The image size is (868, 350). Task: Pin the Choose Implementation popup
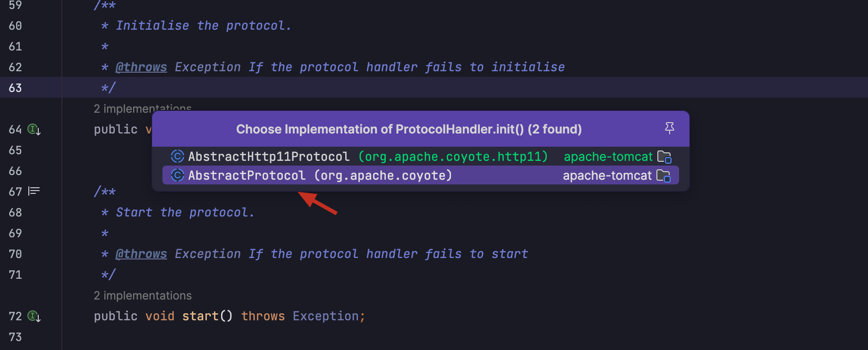point(669,128)
